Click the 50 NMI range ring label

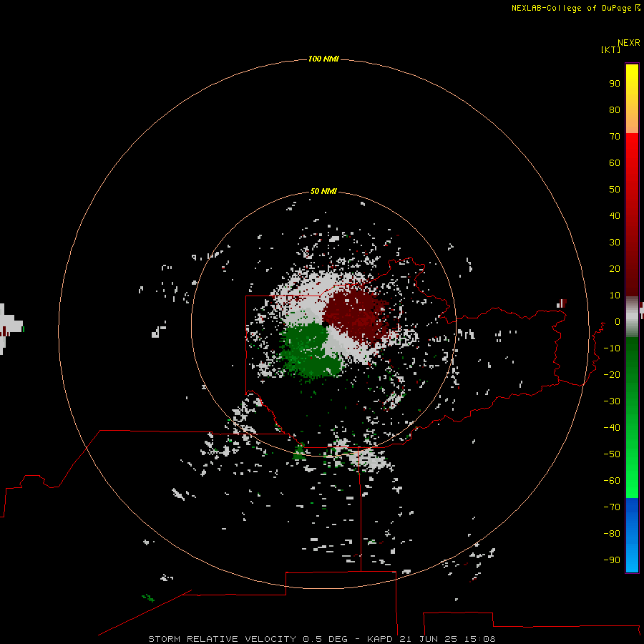click(x=323, y=191)
